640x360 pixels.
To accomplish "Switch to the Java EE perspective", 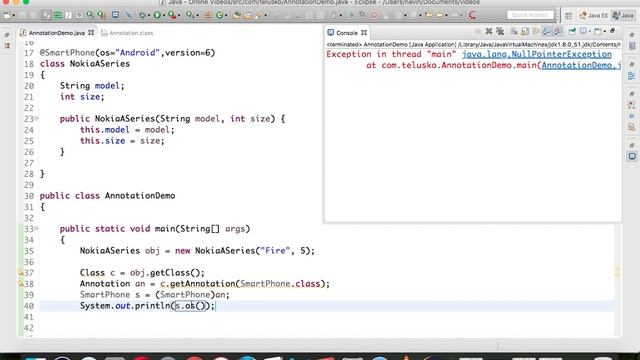I will pyautogui.click(x=594, y=16).
